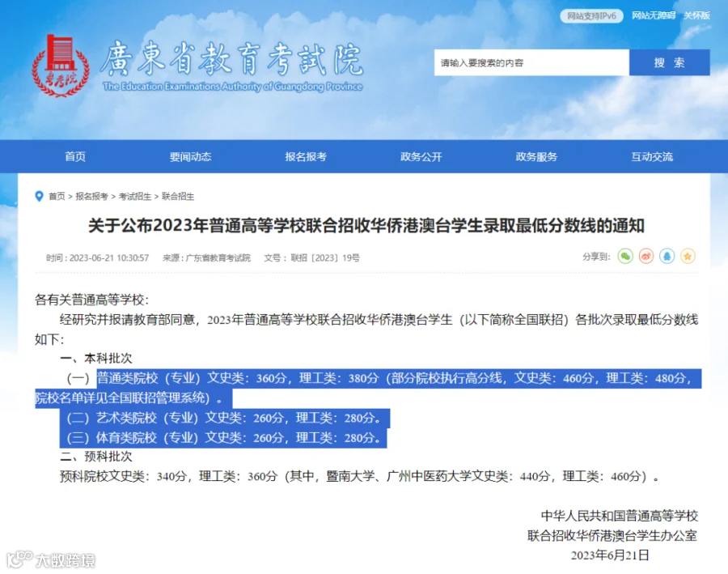Click the 考试招生 breadcrumb link
The height and width of the screenshot is (574, 728).
[x=135, y=197]
